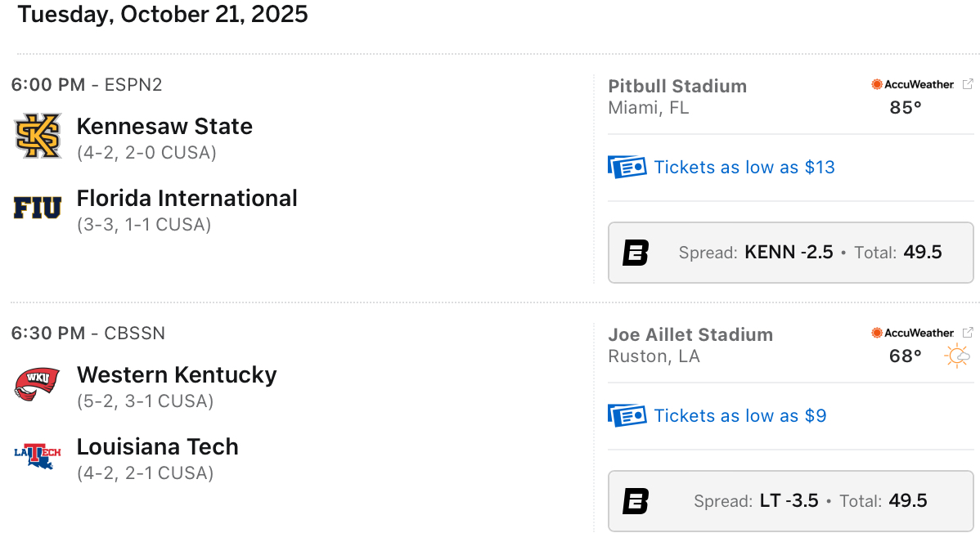The height and width of the screenshot is (533, 980).
Task: Open the Kennesaw State team page
Action: (x=164, y=127)
